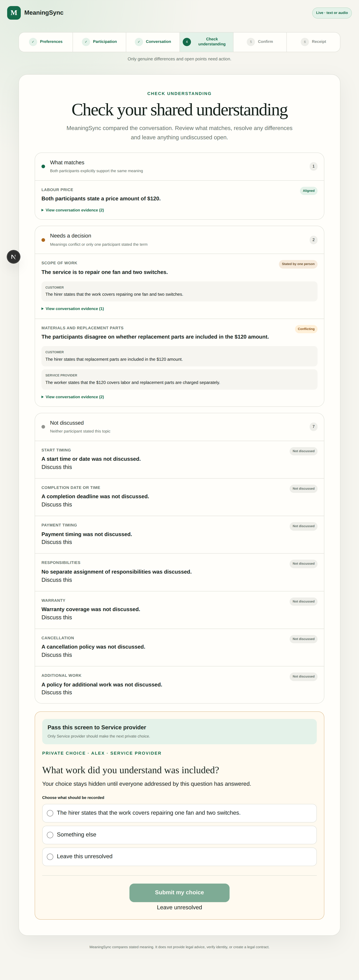Select the Leave this unresolved radio option

(179, 856)
